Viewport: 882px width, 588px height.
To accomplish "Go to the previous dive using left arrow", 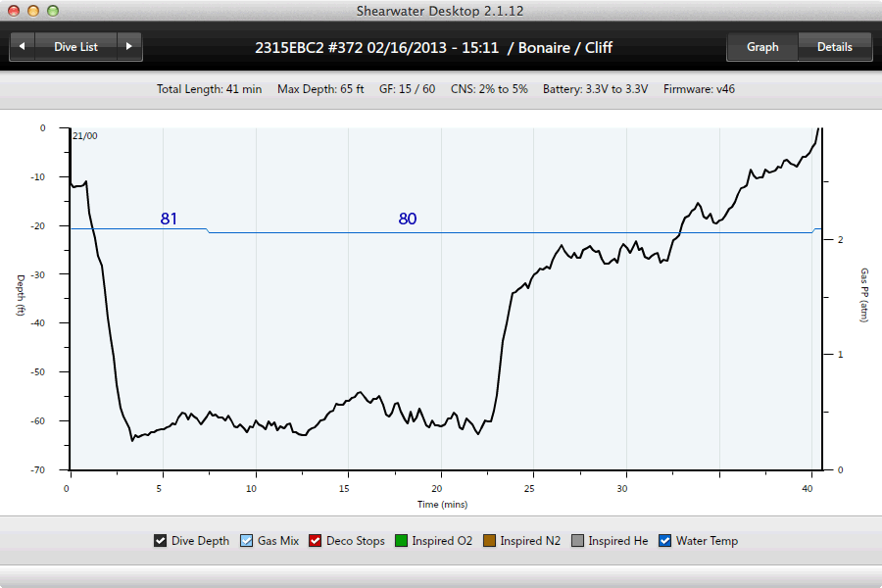I will pyautogui.click(x=22, y=46).
